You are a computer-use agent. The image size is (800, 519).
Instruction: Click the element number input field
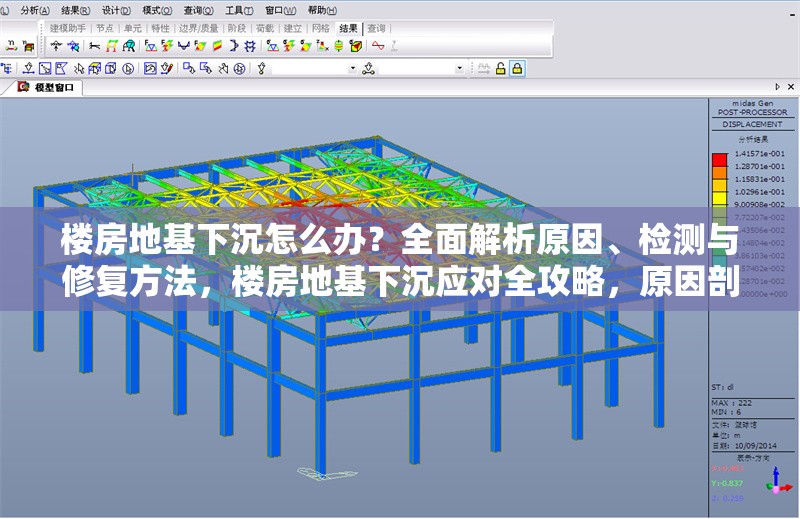click(417, 68)
